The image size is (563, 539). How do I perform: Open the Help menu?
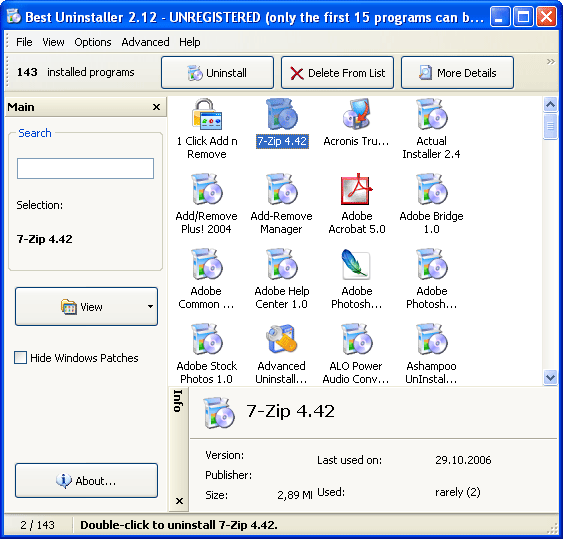[190, 42]
